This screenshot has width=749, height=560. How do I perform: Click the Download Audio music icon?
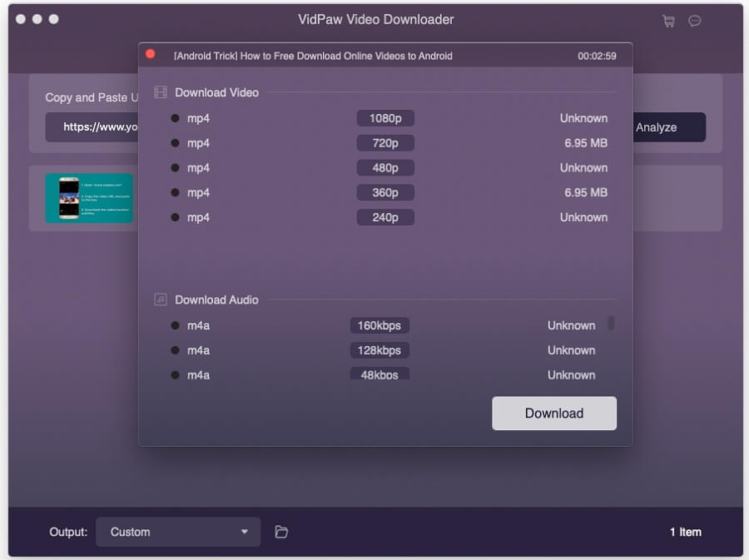point(161,300)
